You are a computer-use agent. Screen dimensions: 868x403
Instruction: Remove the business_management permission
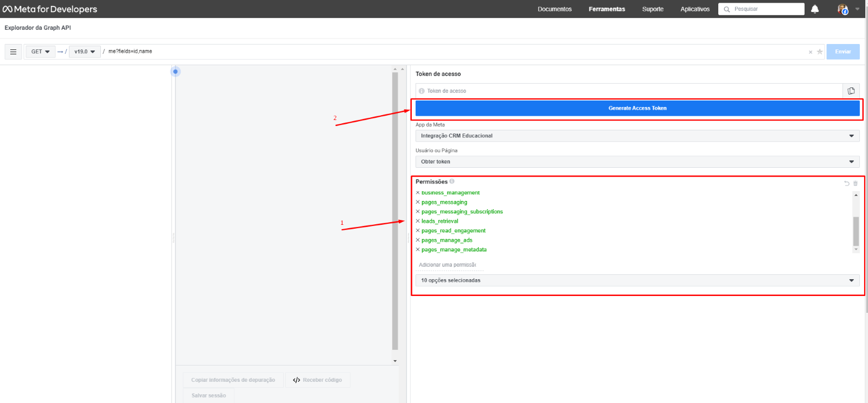pyautogui.click(x=418, y=193)
